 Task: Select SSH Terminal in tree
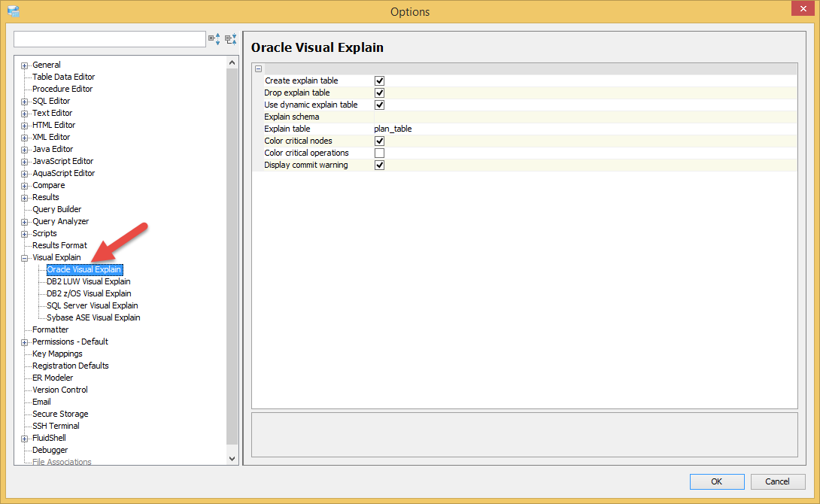[x=56, y=426]
